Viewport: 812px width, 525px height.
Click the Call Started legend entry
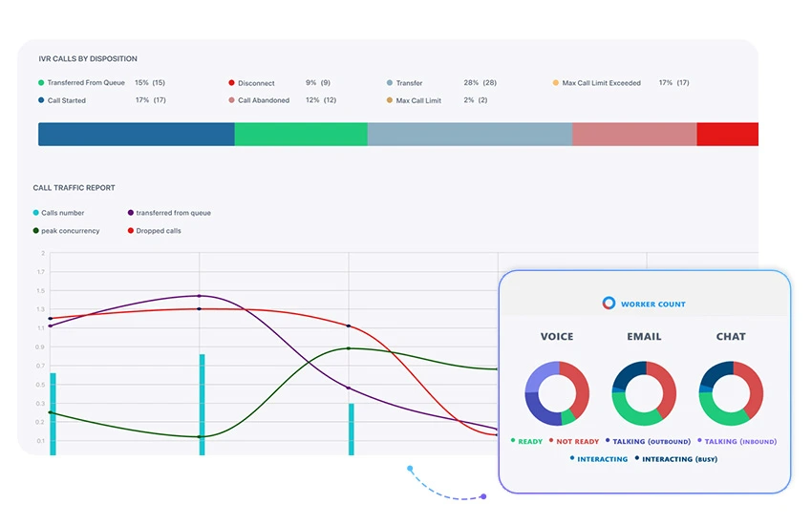pos(66,100)
